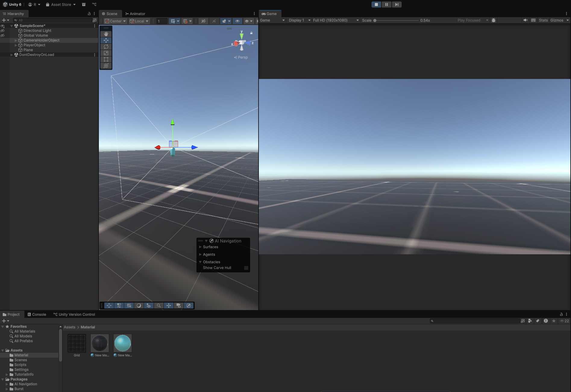Click the Step frame button

point(397,5)
